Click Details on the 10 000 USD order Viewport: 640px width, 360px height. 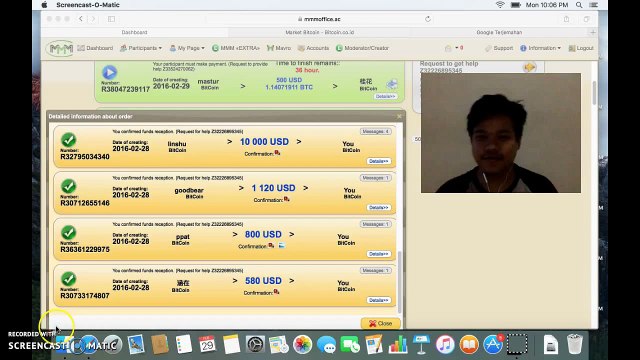(x=378, y=161)
